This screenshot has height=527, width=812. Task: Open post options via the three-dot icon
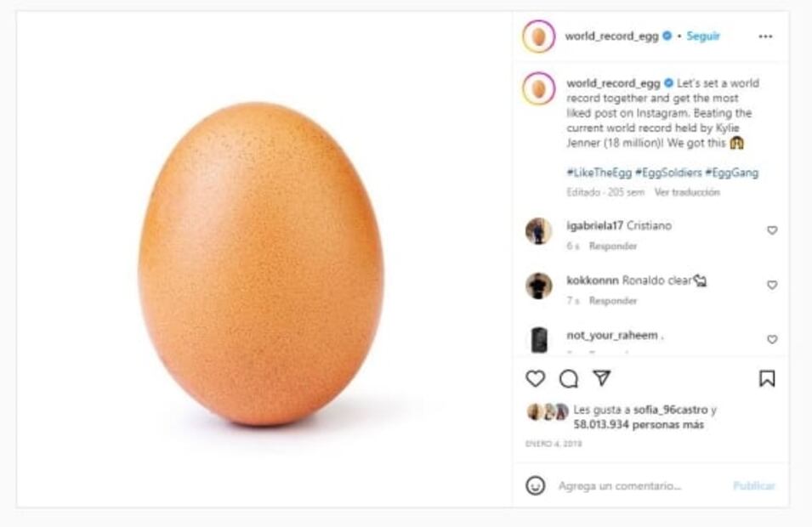point(764,36)
